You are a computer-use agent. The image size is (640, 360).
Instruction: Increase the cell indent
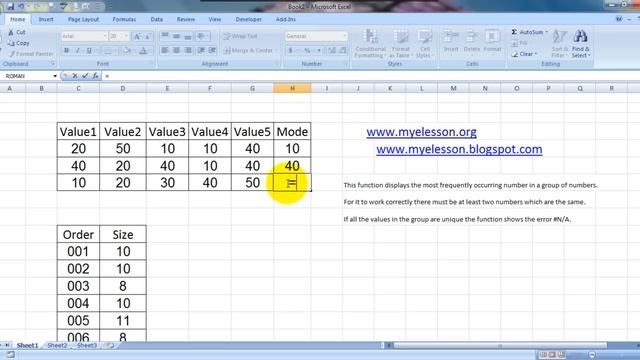pyautogui.click(x=212, y=50)
